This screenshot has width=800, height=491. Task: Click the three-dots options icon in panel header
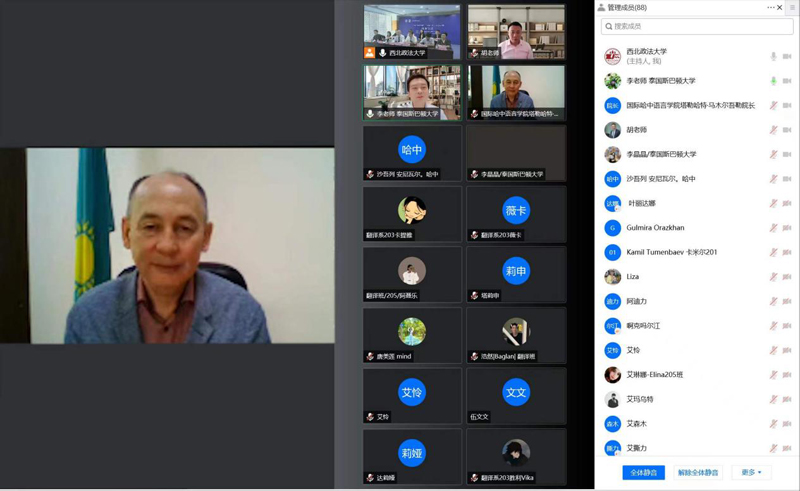click(x=771, y=7)
